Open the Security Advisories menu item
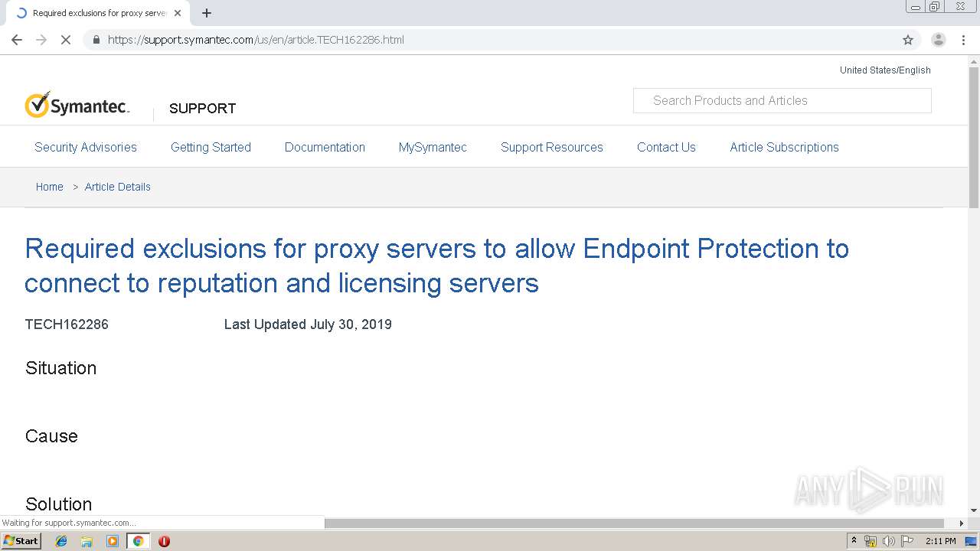The image size is (980, 551). pyautogui.click(x=86, y=147)
